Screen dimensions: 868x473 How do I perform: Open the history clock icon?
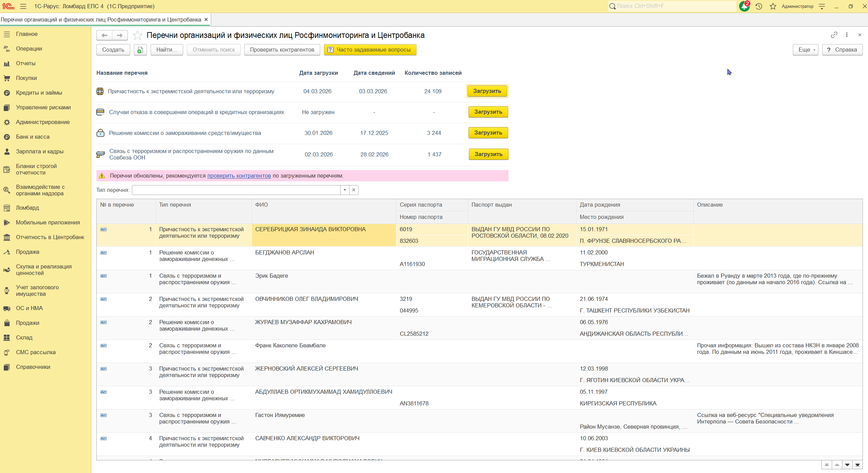point(759,6)
